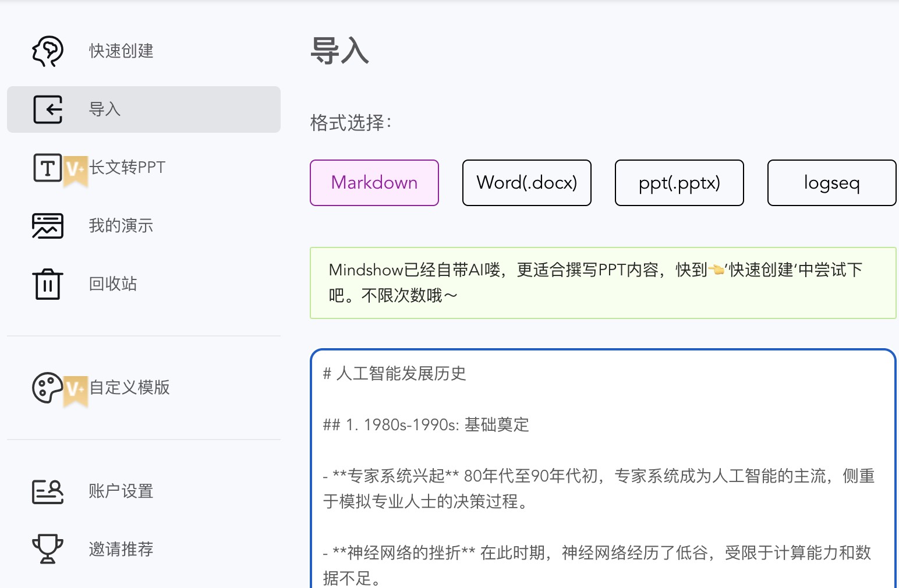Open 快速创建 in the sidebar

121,51
